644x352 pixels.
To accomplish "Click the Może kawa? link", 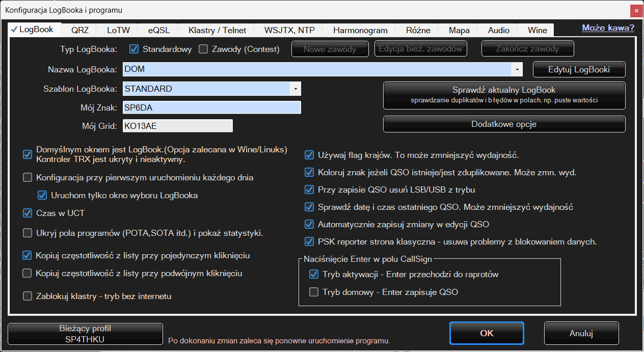I will point(608,28).
